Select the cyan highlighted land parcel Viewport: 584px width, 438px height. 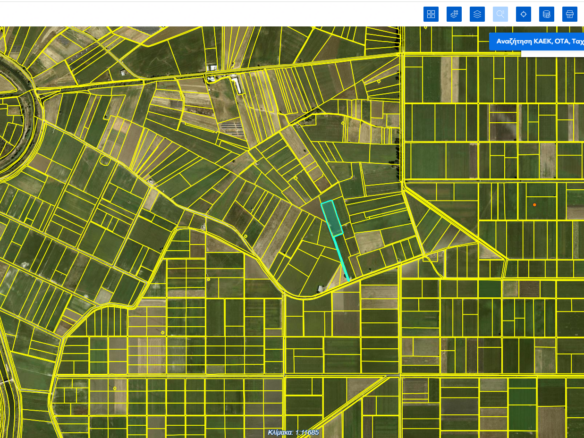click(x=332, y=218)
